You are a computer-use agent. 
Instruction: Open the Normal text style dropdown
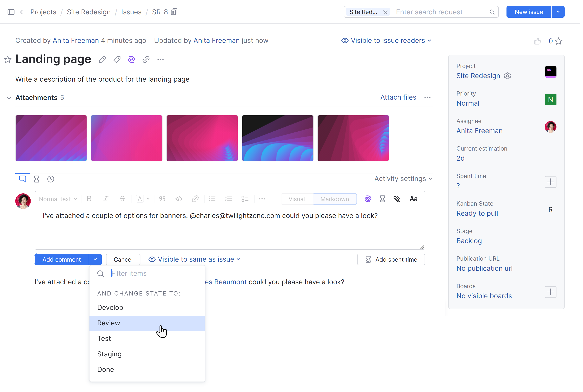[x=58, y=199]
